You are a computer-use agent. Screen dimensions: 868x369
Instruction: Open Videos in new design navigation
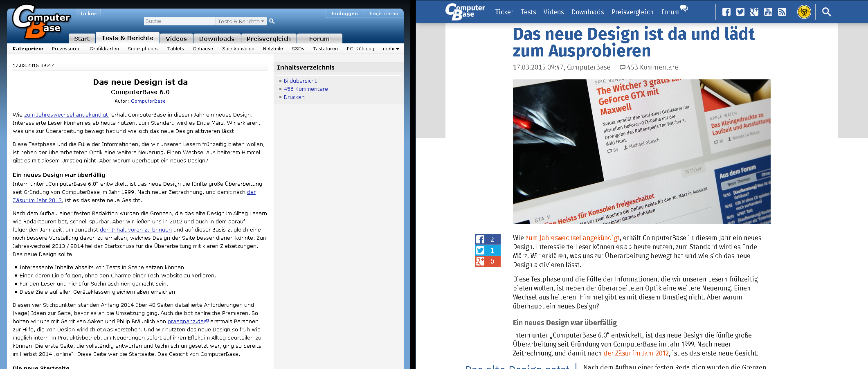point(553,12)
